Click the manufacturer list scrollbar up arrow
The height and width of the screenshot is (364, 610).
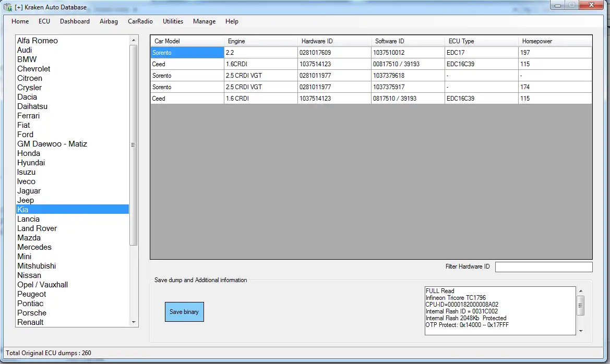[134, 39]
